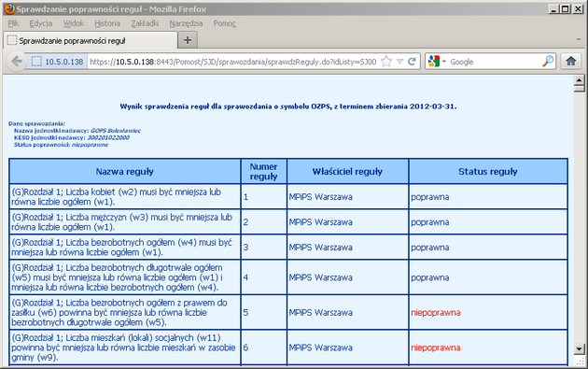
Task: Click the search magnifier icon
Action: 548,61
